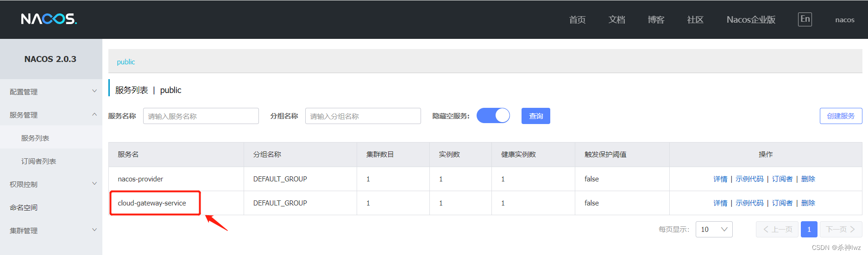Viewport: 868px width, 255px height.
Task: Click the 服务管理 sidebar label
Action: (24, 115)
